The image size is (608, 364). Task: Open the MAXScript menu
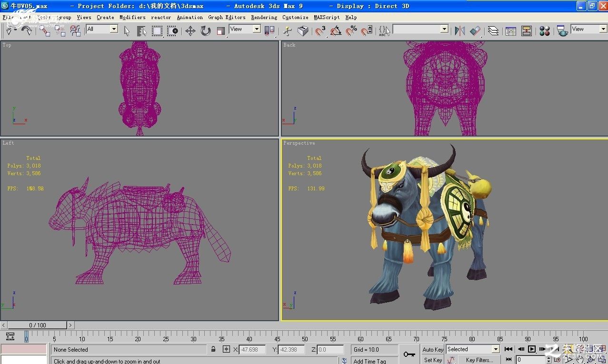(x=327, y=17)
